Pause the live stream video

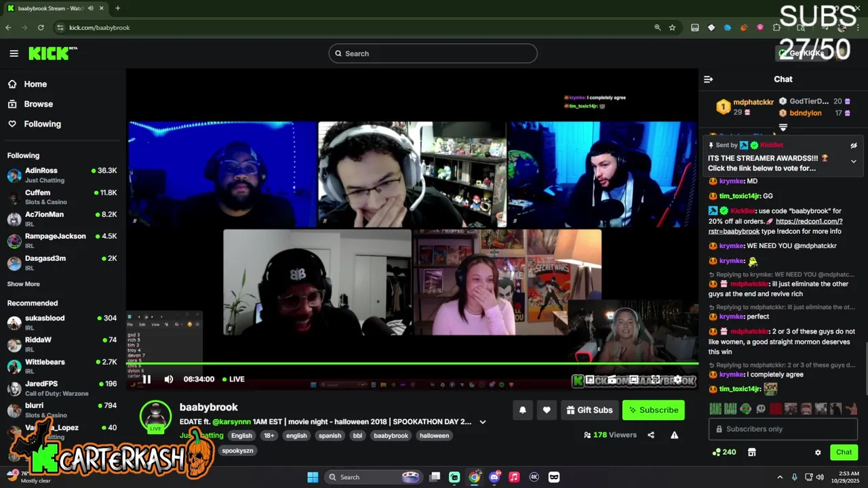[146, 380]
